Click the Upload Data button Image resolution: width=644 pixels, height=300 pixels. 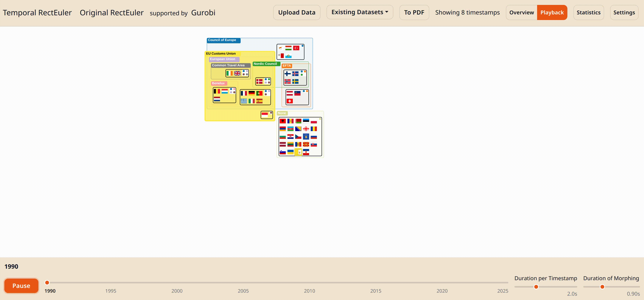[x=297, y=12]
